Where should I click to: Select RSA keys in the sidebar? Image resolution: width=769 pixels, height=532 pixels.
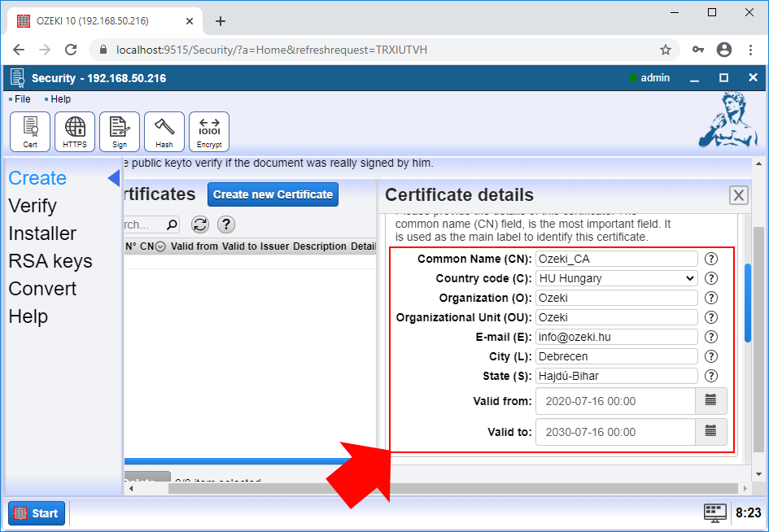[x=50, y=261]
